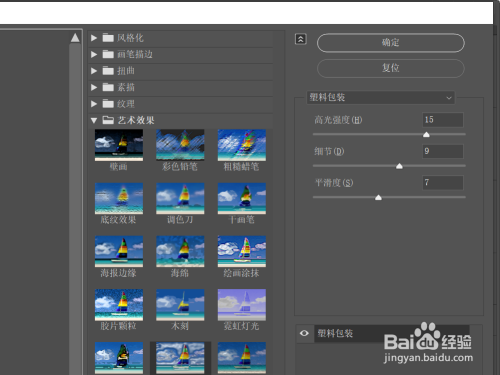Click the 风格化 folder label
Image resolution: width=500 pixels, height=375 pixels.
pos(130,38)
